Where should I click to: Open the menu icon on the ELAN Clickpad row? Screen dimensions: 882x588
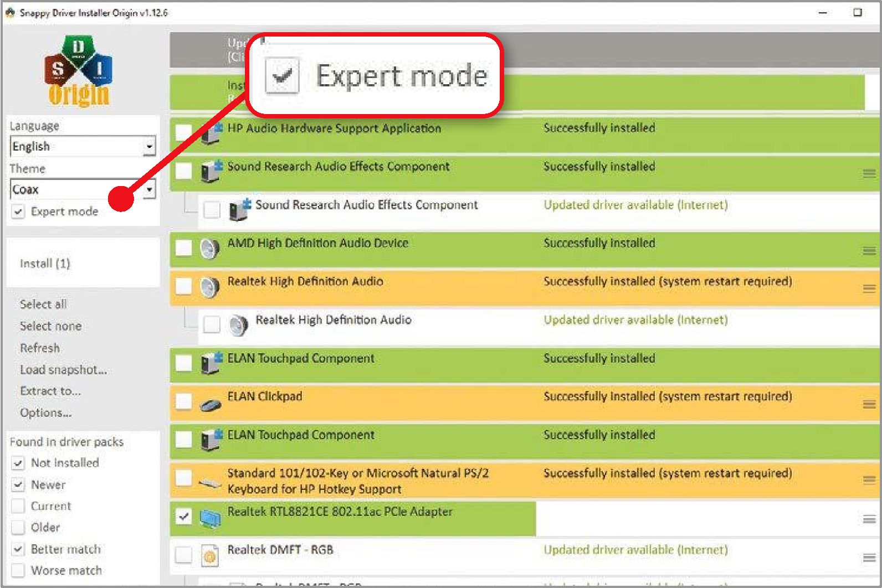[x=869, y=404]
